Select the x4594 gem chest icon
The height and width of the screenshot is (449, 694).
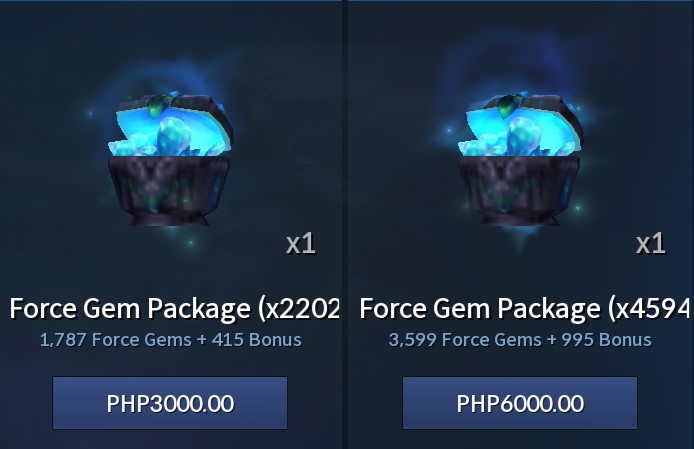(x=520, y=159)
